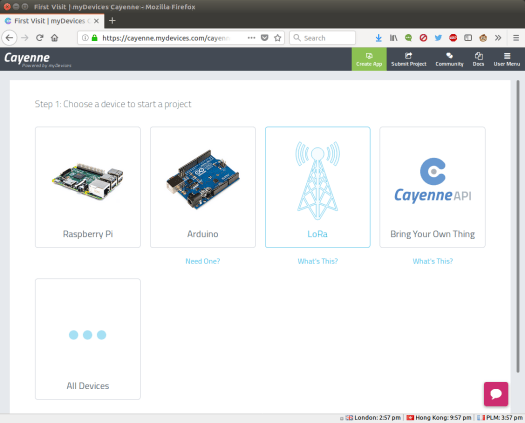Click the red ABP adblock icon
The width and height of the screenshot is (525, 423).
tap(453, 38)
